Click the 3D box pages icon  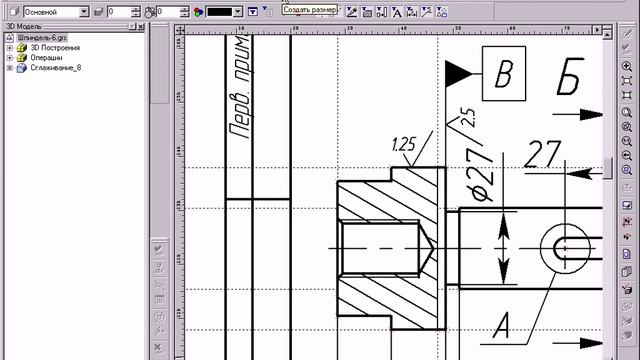(x=627, y=271)
